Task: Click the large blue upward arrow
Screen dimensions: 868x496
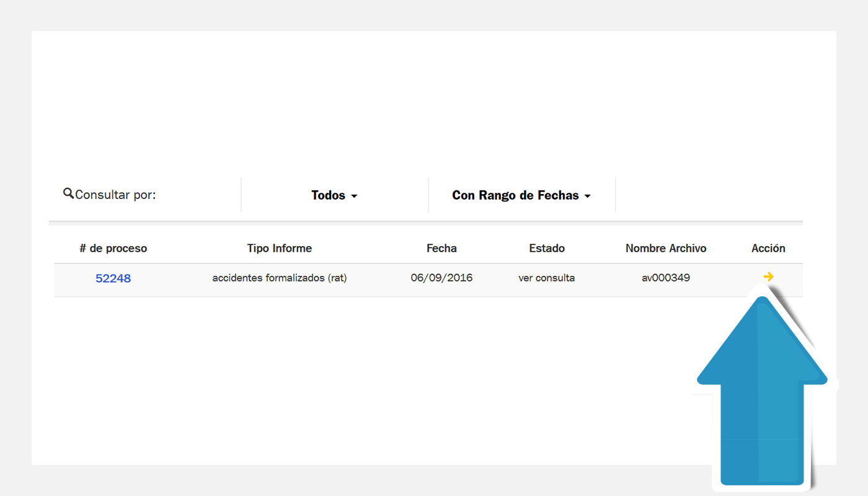Action: [763, 391]
